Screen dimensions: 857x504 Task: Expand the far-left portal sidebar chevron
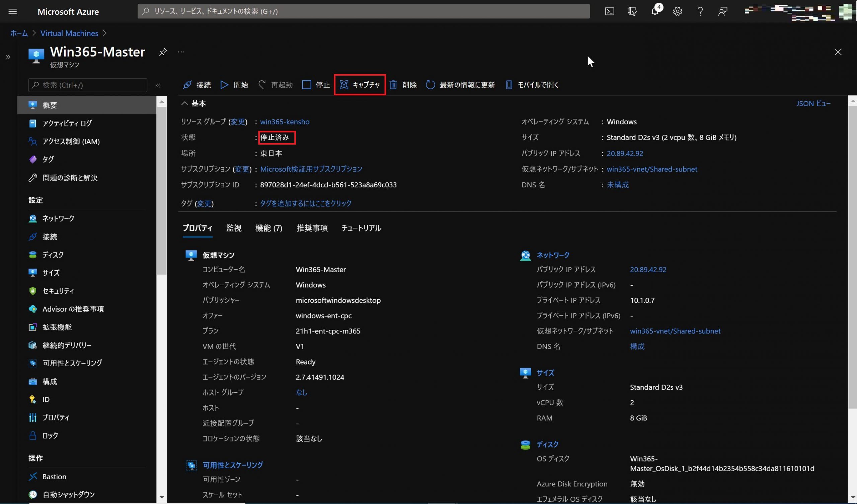tap(8, 57)
